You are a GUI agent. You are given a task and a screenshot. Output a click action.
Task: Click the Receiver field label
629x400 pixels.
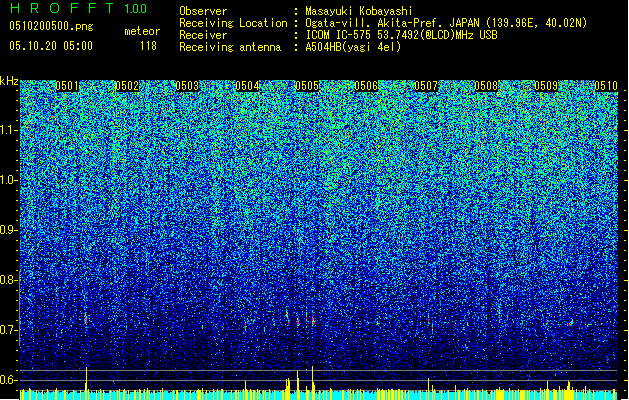(203, 35)
